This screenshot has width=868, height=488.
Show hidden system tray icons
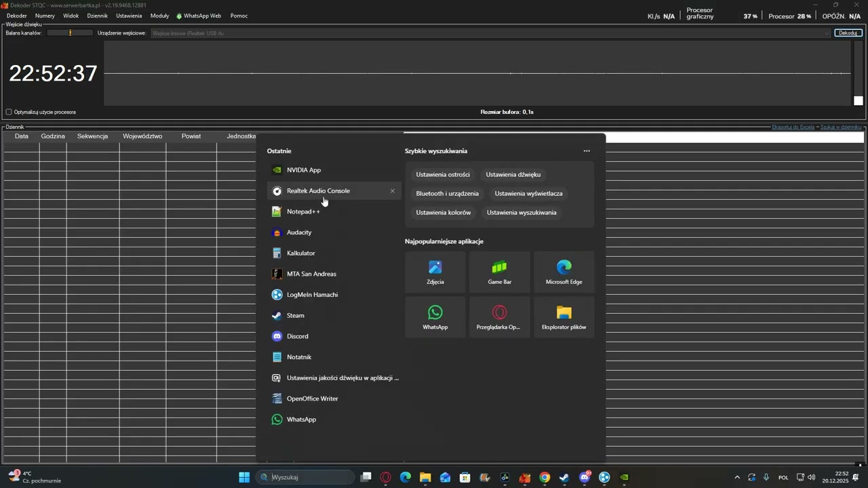point(737,477)
